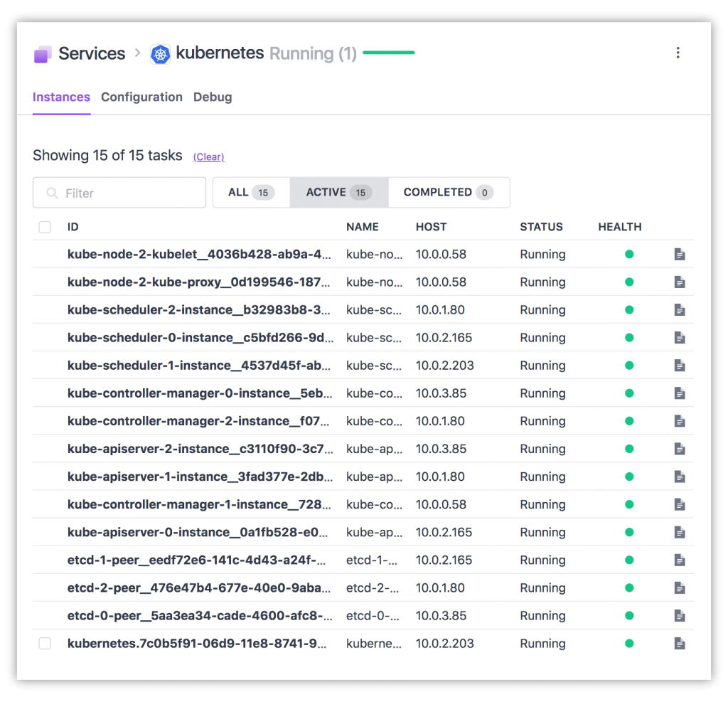
Task: Sort table by the ID column header
Action: pyautogui.click(x=73, y=227)
